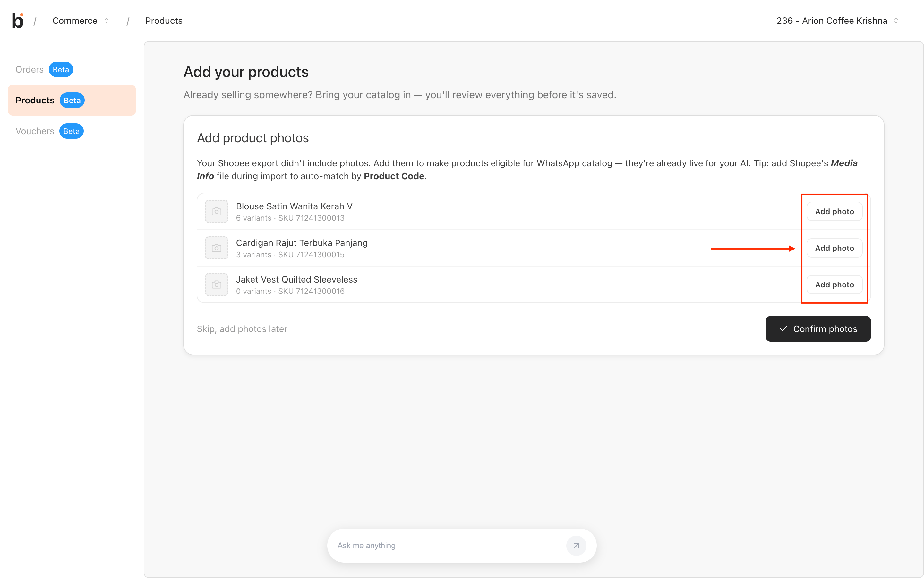
Task: Open the 236 - Arion Coffee Krishna account switcher
Action: click(x=838, y=21)
